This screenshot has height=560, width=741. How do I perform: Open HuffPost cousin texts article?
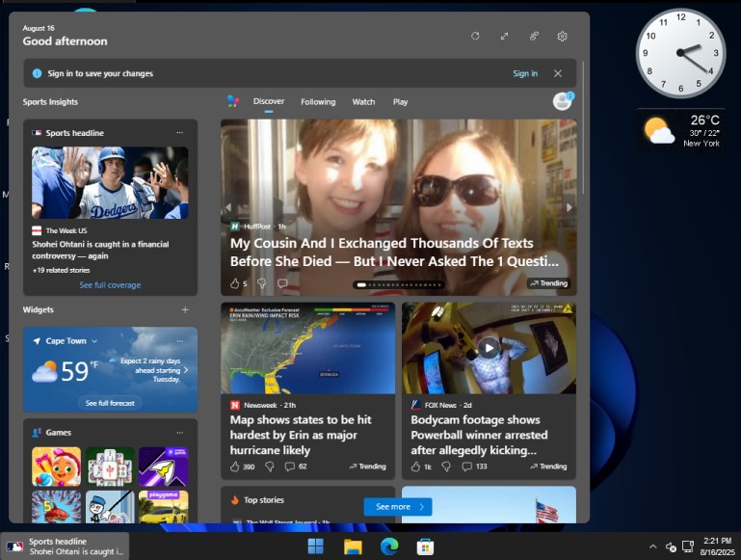tap(395, 253)
